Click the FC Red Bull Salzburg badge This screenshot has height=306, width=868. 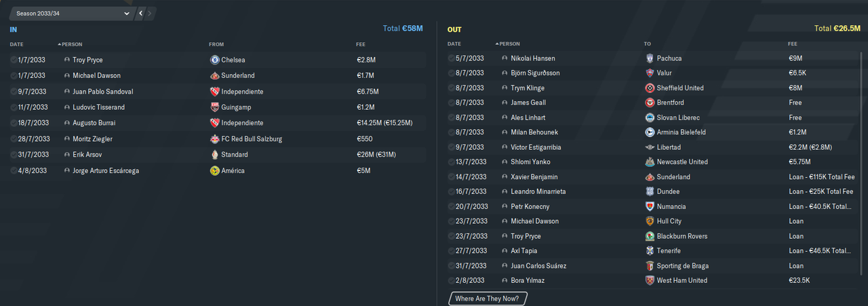[x=215, y=139]
